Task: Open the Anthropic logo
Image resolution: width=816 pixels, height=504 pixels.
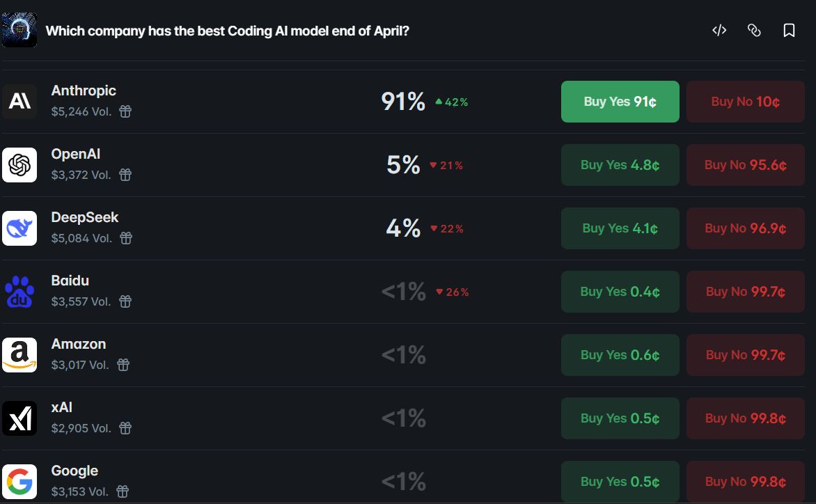Action: point(19,102)
